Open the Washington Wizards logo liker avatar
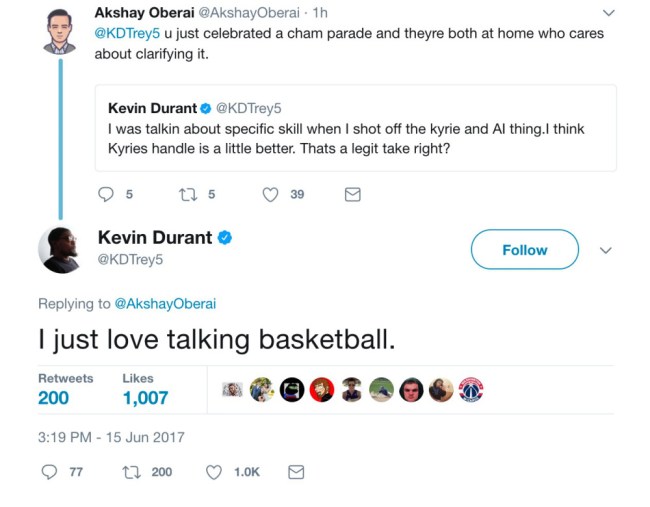This screenshot has width=650, height=507. (470, 390)
